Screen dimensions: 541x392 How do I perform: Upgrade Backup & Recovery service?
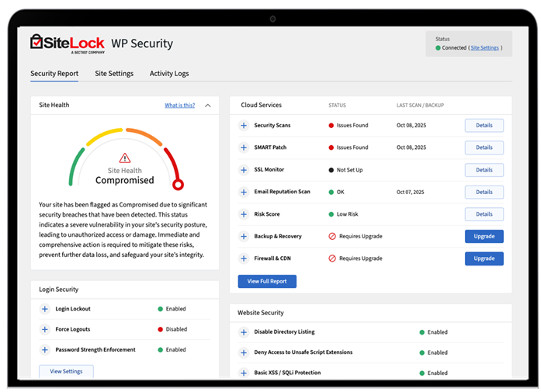[484, 237]
